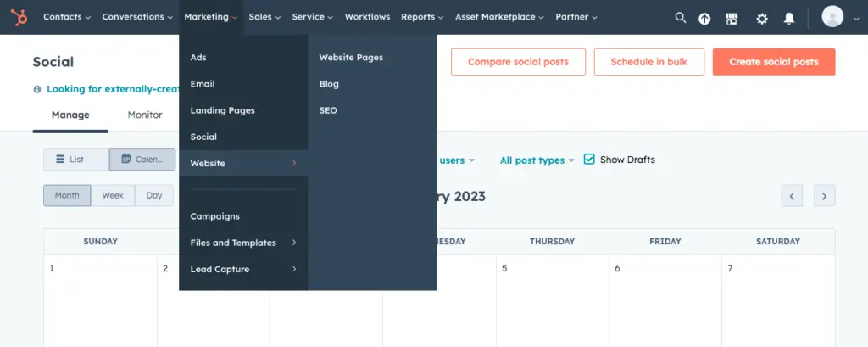Open the Contacts dropdown menu
Image resolution: width=868 pixels, height=347 pixels.
[x=67, y=17]
